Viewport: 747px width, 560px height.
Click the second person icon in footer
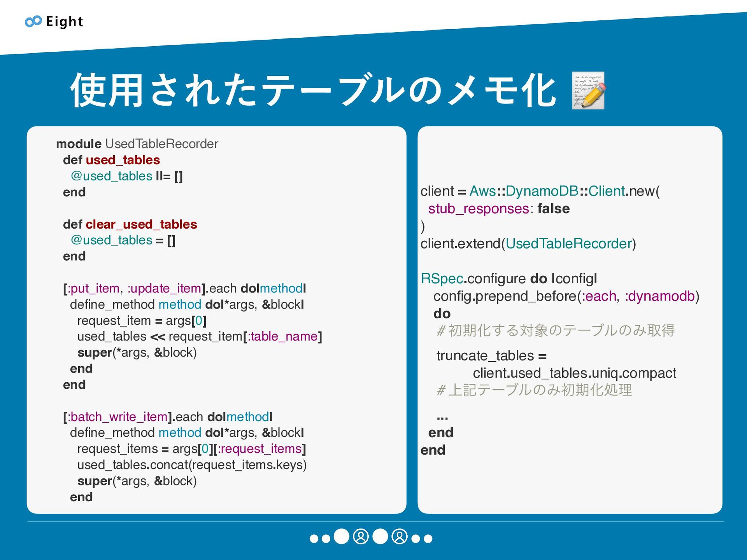tap(400, 537)
